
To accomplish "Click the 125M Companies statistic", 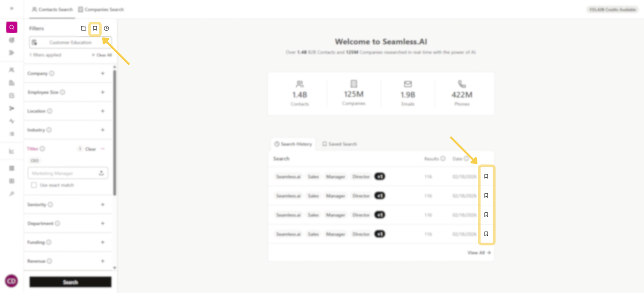I will point(354,94).
